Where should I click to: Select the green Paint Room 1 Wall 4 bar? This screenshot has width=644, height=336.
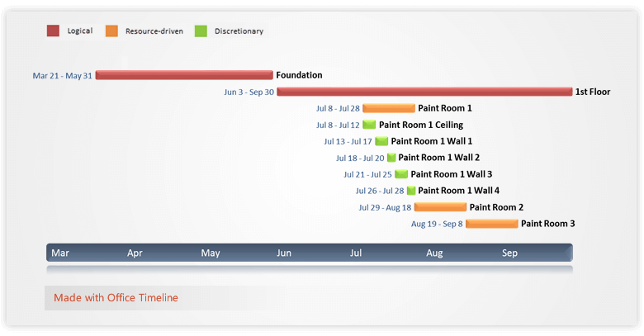410,191
